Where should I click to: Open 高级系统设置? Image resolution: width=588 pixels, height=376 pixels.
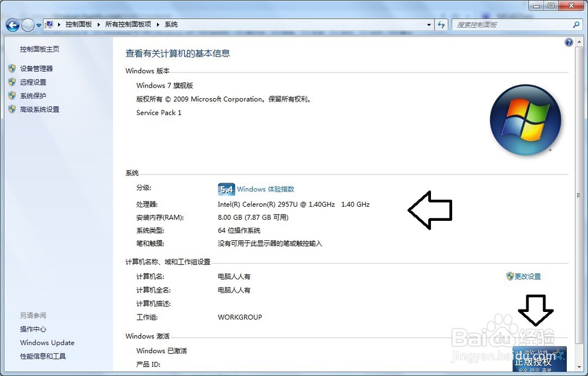(x=41, y=109)
